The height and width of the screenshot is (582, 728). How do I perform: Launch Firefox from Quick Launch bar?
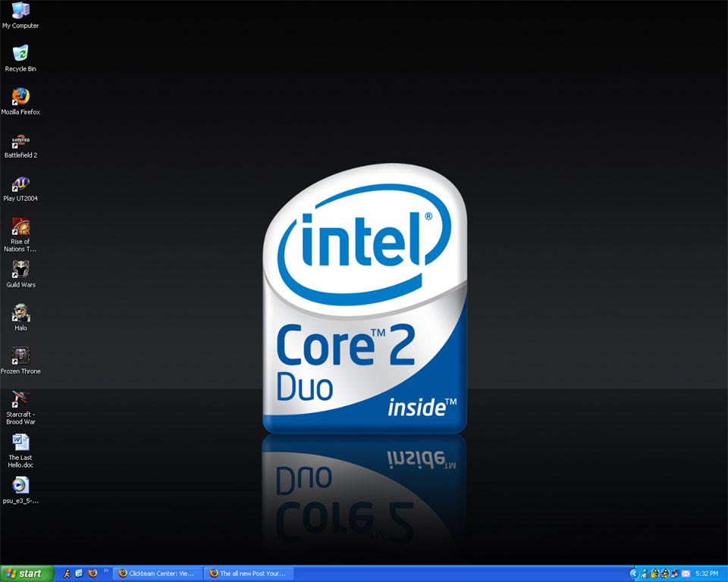pos(93,573)
